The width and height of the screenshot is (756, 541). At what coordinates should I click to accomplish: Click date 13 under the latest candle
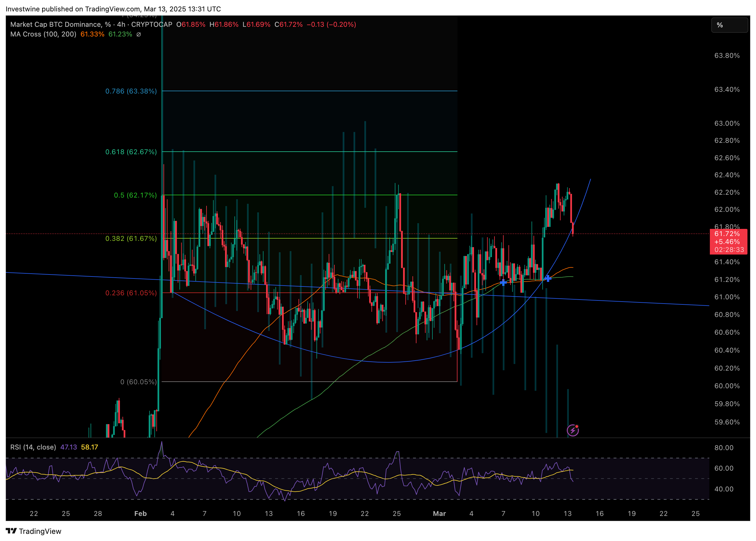tap(568, 513)
